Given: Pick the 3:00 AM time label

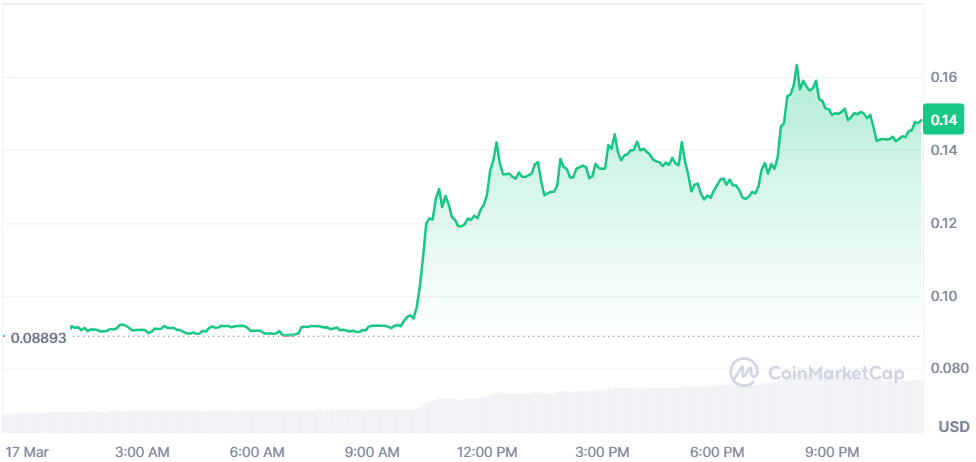Looking at the screenshot, I should pyautogui.click(x=145, y=451).
